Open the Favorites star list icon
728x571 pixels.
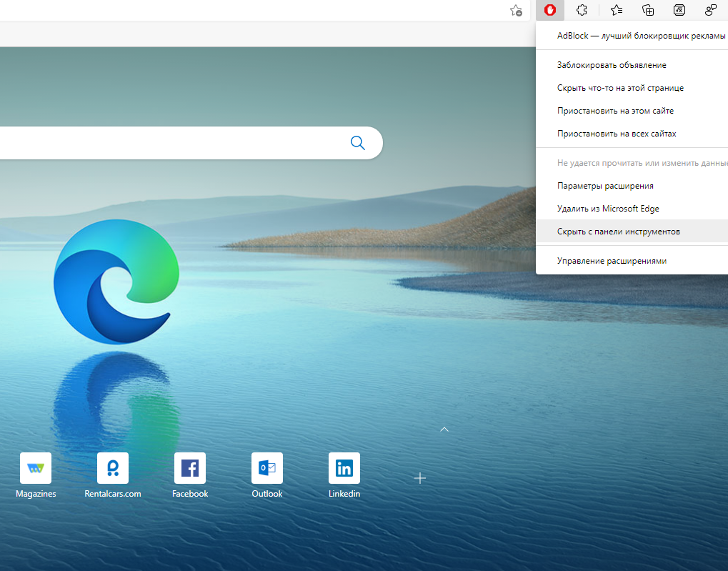point(616,10)
